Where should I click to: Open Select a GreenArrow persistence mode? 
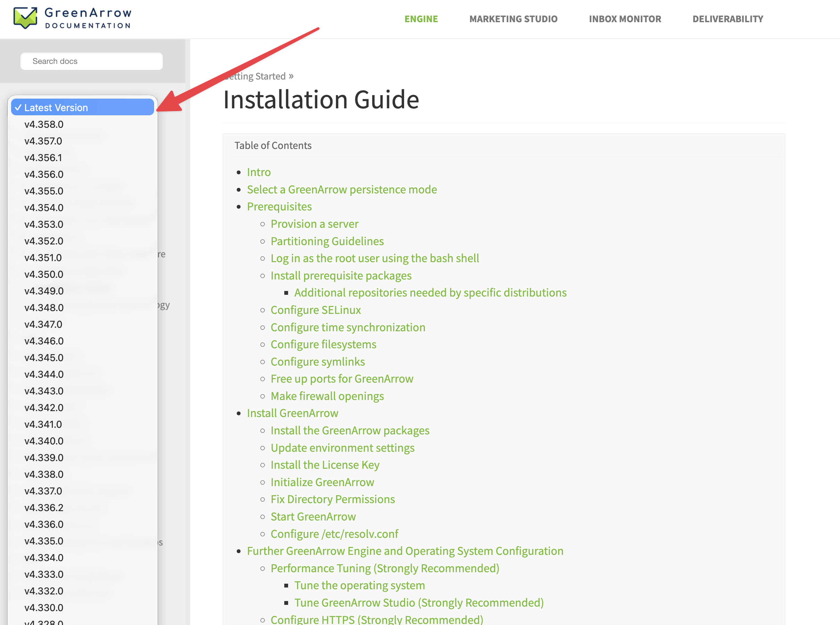point(342,189)
